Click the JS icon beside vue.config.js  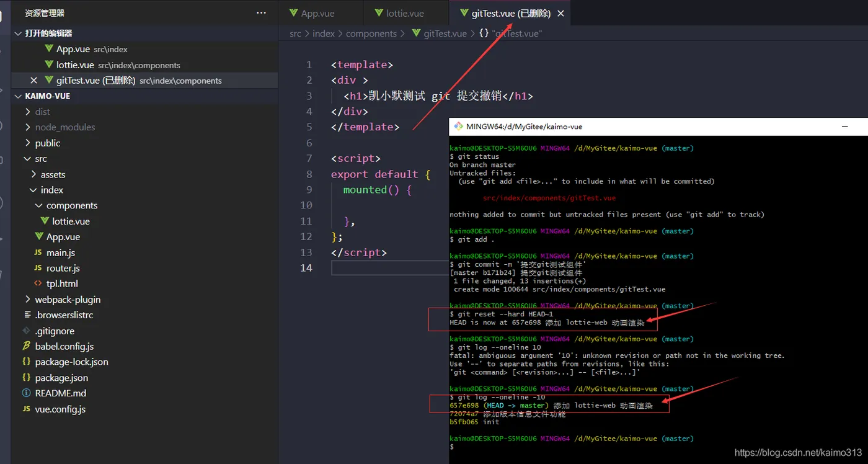(x=27, y=409)
